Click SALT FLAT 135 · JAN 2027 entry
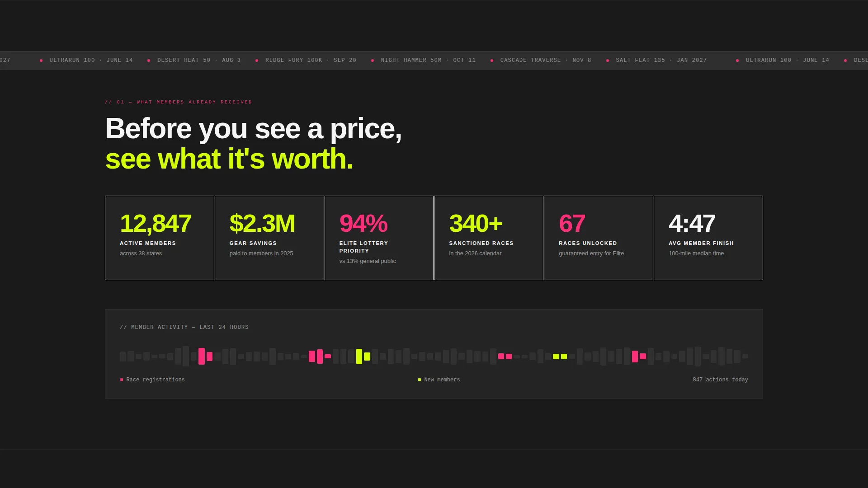Viewport: 868px width, 488px height. [661, 60]
